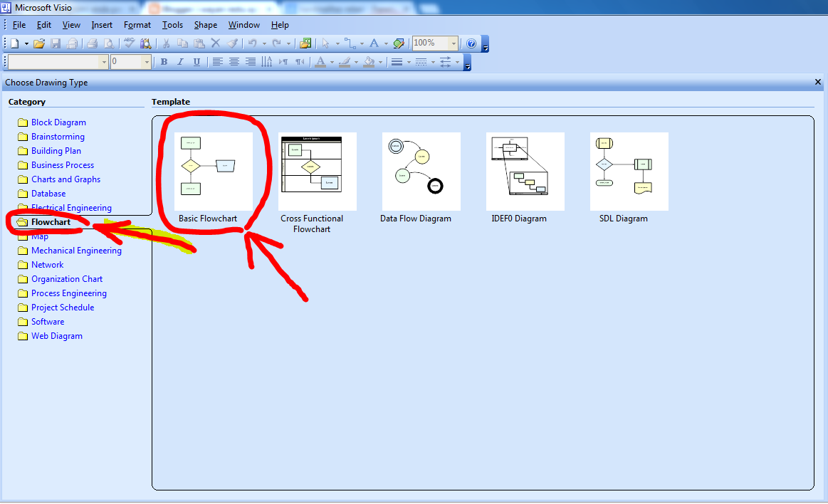Toggle Align Right

pyautogui.click(x=251, y=62)
